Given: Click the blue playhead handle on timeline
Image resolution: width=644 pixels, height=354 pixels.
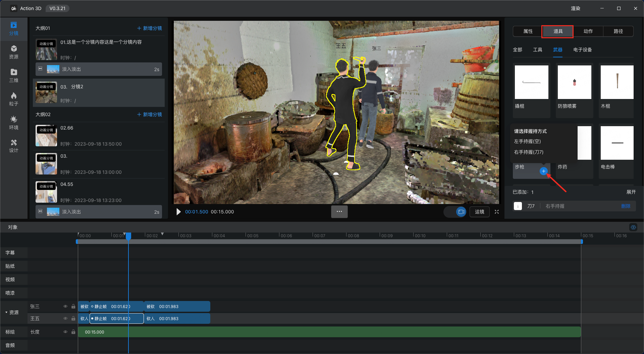Looking at the screenshot, I should [128, 236].
